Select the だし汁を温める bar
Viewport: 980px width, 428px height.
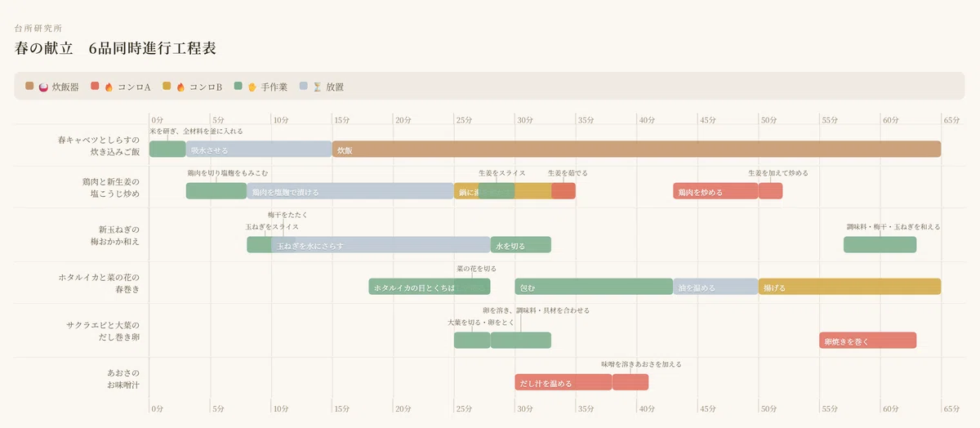pos(563,382)
